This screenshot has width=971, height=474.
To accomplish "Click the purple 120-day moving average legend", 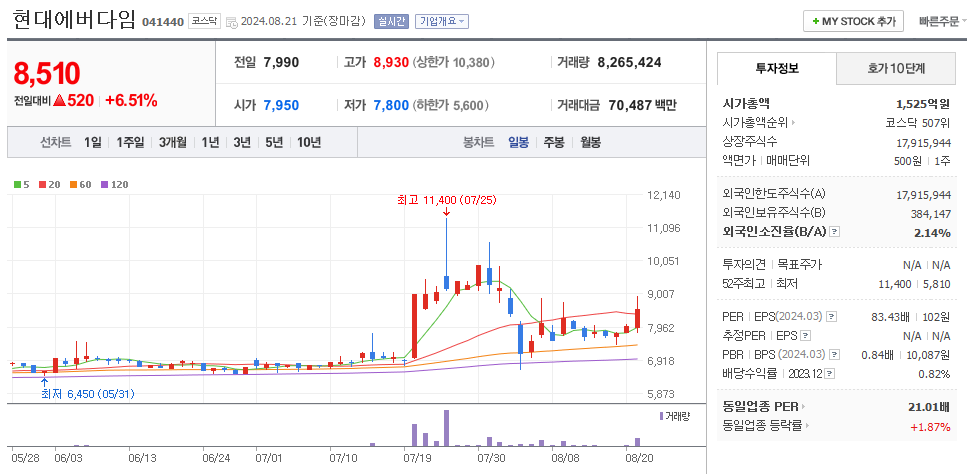I will [115, 184].
